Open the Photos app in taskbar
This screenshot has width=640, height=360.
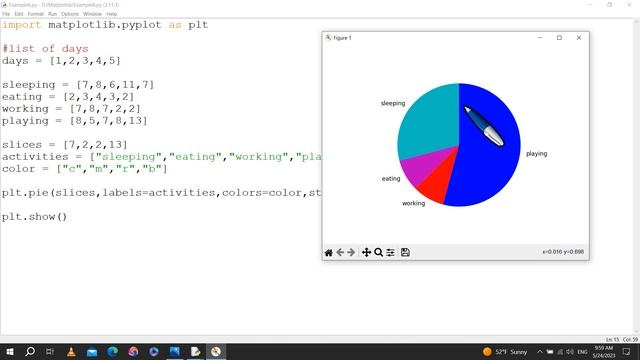pos(175,351)
